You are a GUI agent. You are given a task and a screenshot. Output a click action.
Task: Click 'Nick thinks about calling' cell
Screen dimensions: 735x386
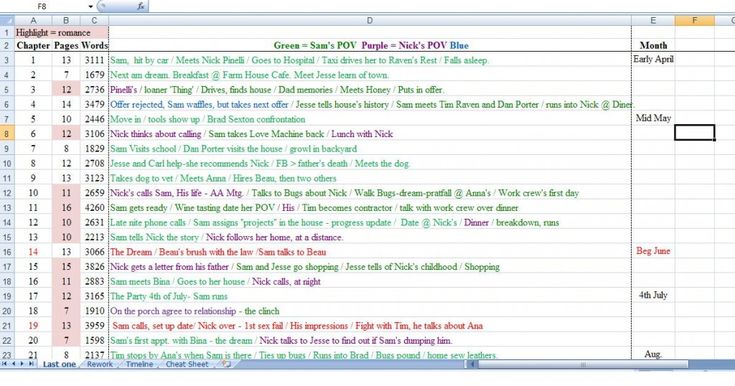coord(370,134)
